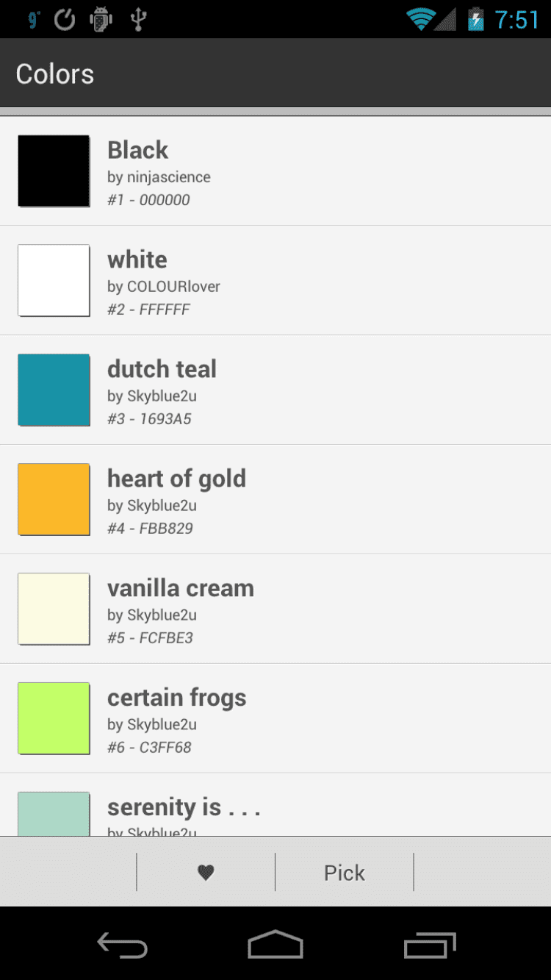Pick the heart of gold swatch
The width and height of the screenshot is (551, 980).
(54, 499)
